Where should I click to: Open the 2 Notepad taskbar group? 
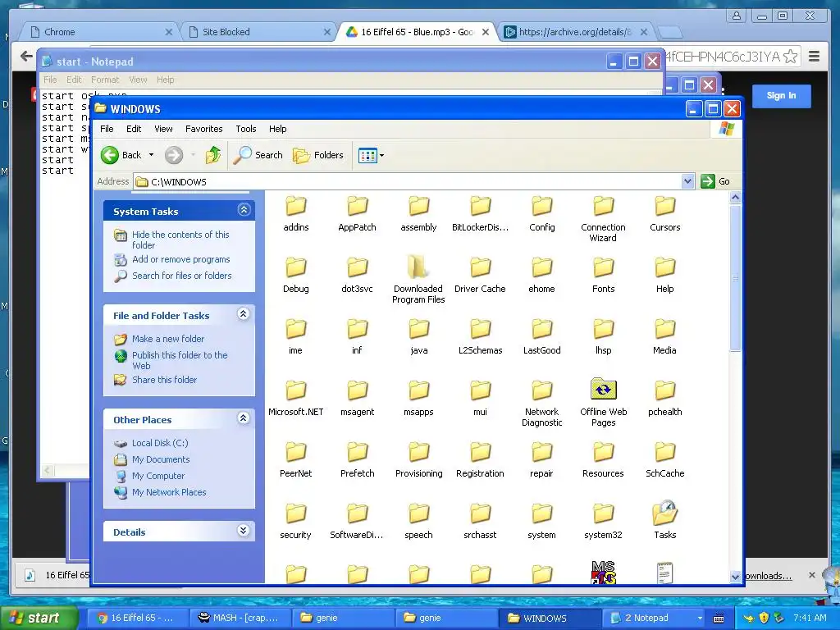(655, 618)
